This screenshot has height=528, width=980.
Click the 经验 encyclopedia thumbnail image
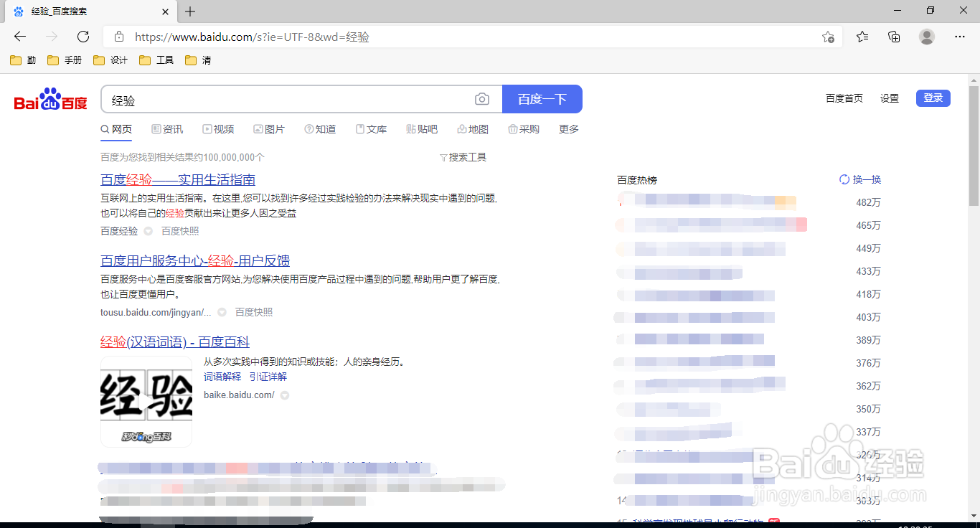coord(146,402)
